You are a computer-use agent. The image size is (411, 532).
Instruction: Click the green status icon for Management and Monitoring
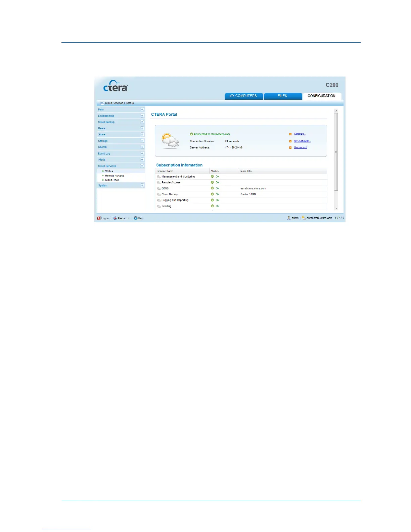pyautogui.click(x=212, y=176)
